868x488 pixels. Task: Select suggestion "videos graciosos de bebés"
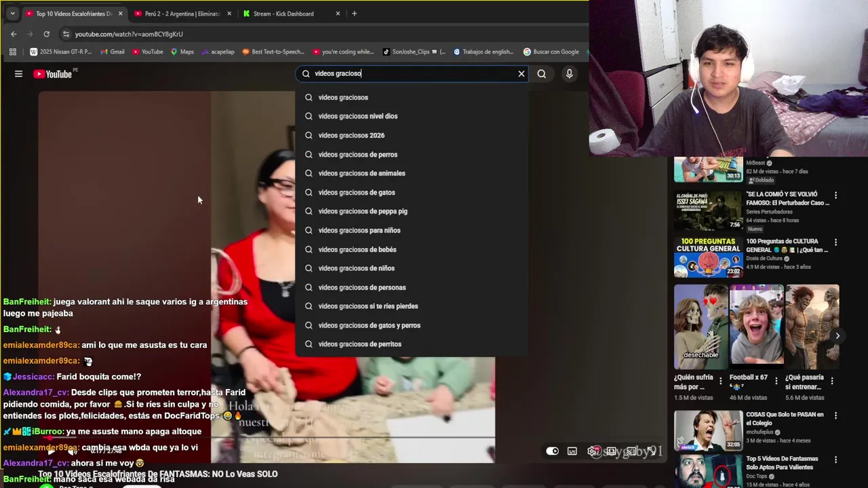pyautogui.click(x=412, y=249)
